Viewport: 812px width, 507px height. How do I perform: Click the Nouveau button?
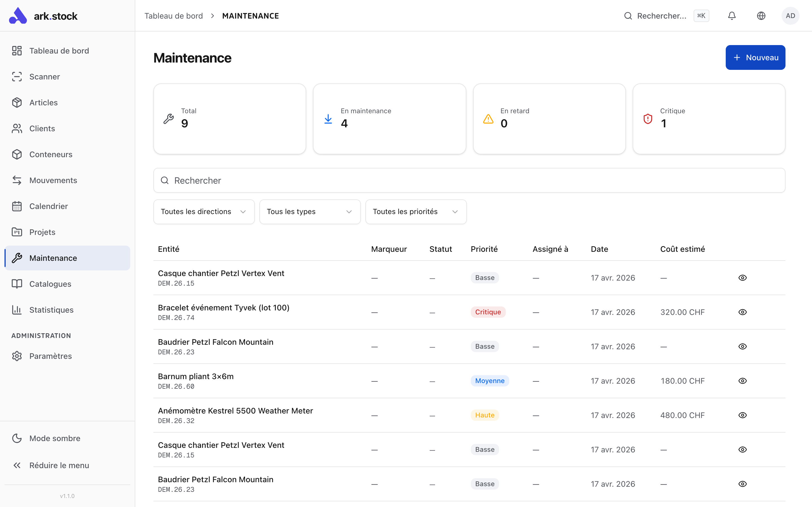pyautogui.click(x=755, y=57)
